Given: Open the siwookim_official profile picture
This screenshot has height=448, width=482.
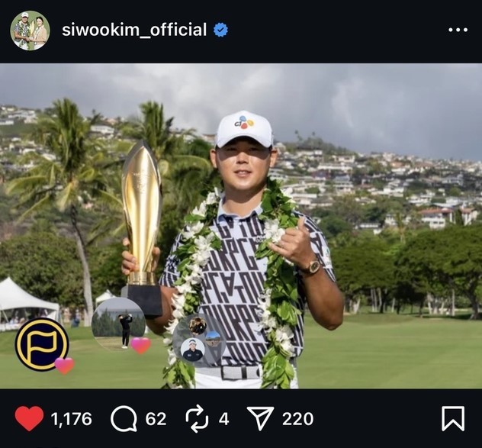Looking at the screenshot, I should coord(30,31).
